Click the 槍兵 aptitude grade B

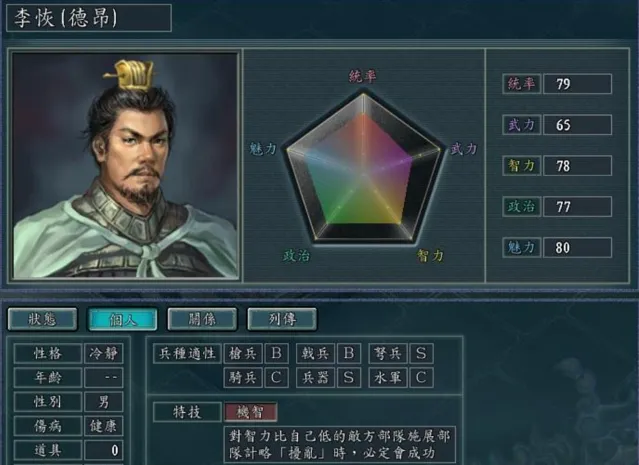pyautogui.click(x=276, y=353)
